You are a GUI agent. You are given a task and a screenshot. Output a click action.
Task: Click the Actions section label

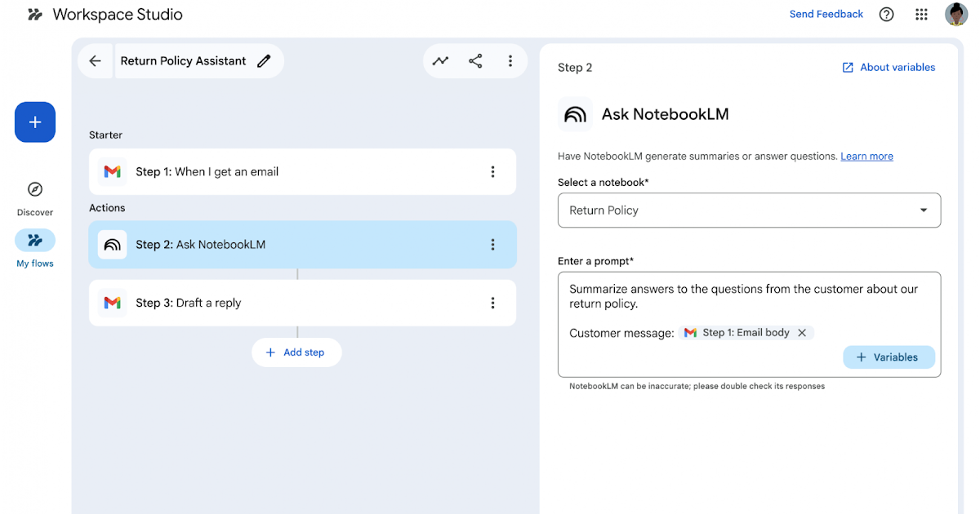pyautogui.click(x=107, y=208)
